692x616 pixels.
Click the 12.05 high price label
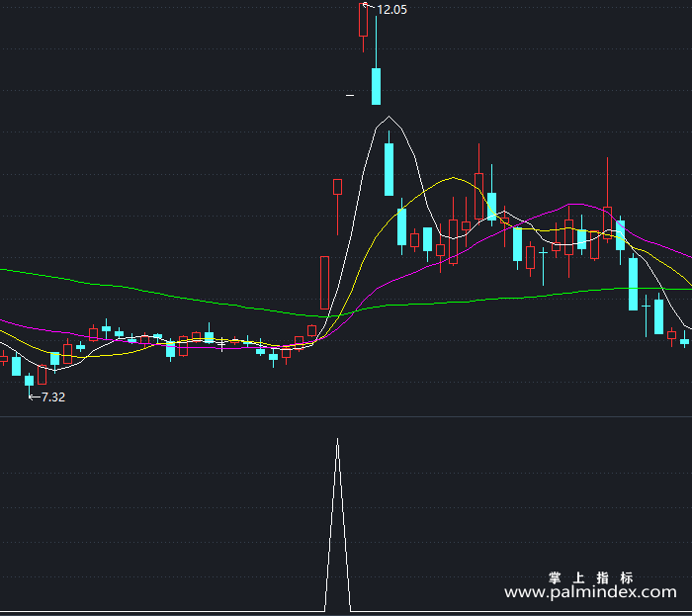pos(391,10)
